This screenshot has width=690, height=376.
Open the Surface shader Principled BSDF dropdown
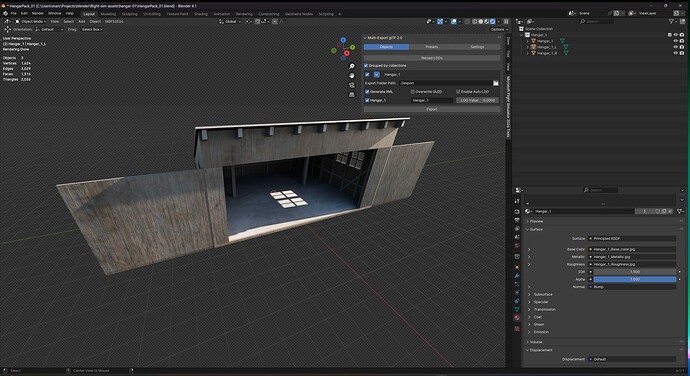tap(632, 238)
